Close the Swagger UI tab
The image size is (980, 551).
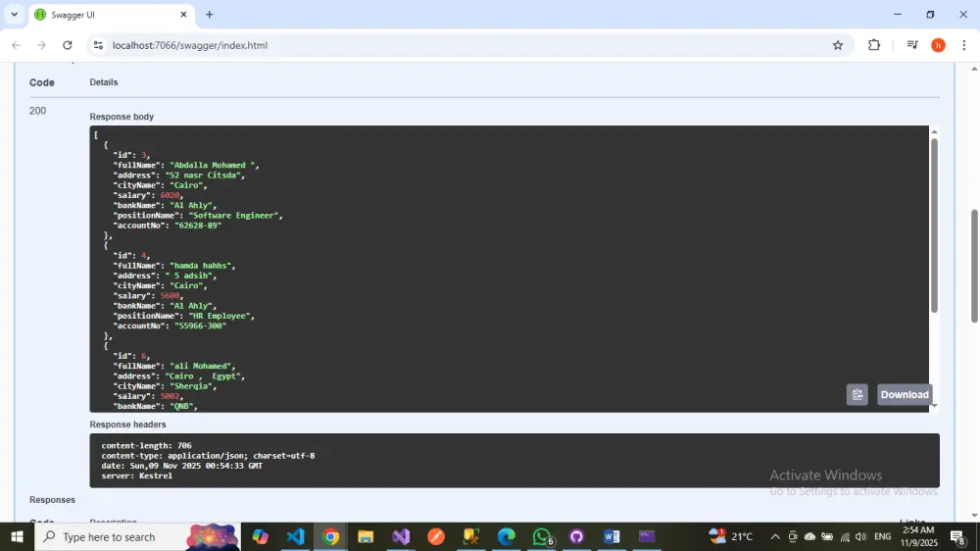[x=183, y=15]
